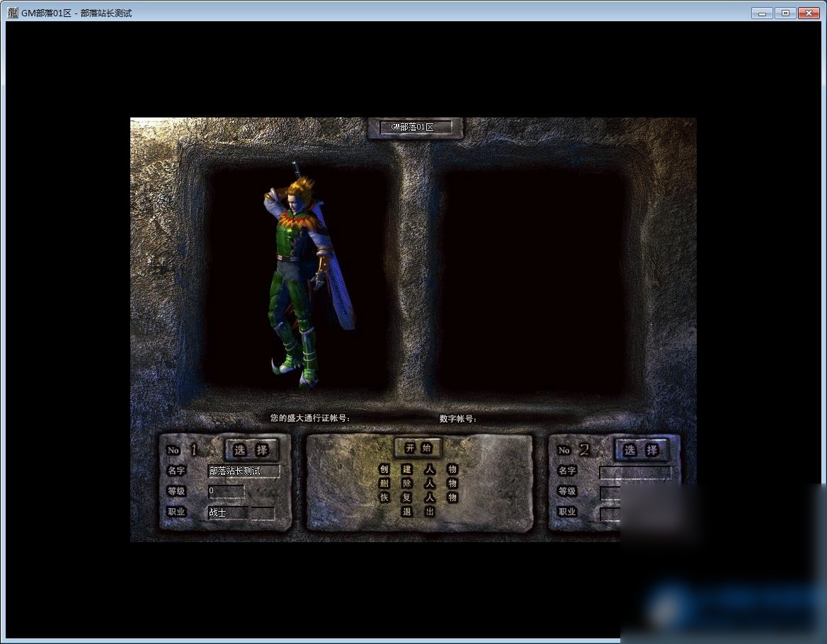Click the game icon in the title bar
This screenshot has height=644, width=827.
(13, 13)
